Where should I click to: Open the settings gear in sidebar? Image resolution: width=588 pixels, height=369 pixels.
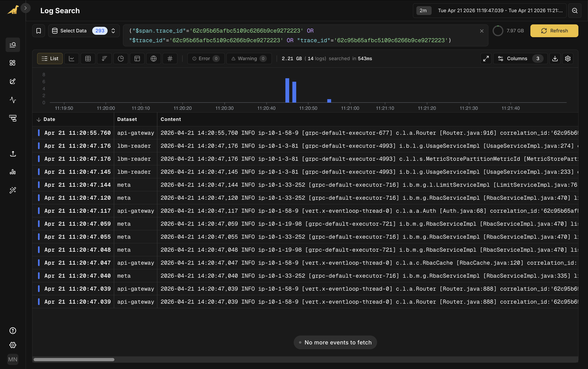click(x=13, y=345)
